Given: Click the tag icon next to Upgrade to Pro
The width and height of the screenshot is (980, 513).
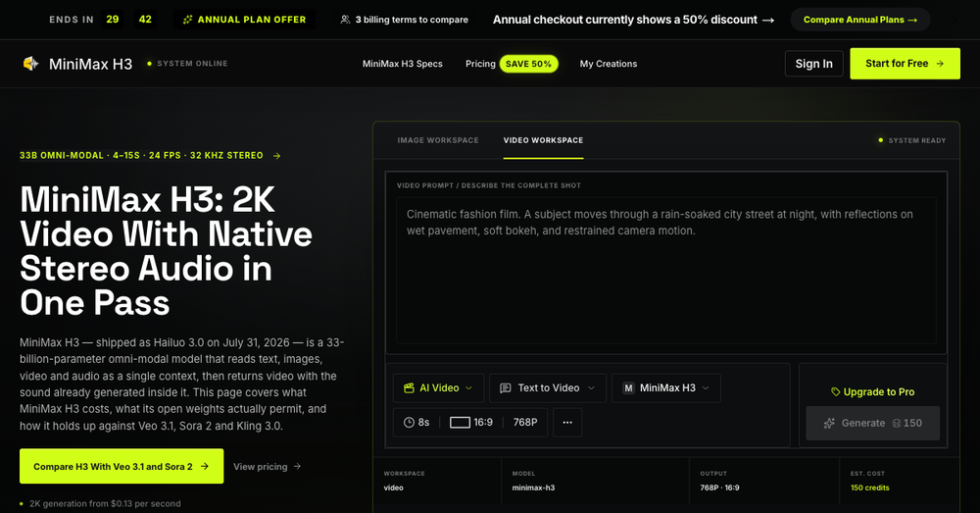Looking at the screenshot, I should click(x=836, y=391).
